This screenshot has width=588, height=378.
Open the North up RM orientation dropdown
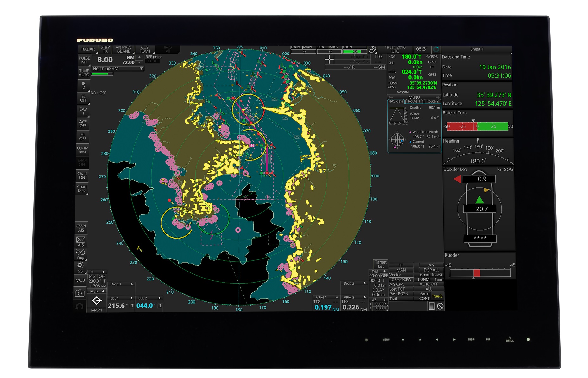click(x=118, y=68)
